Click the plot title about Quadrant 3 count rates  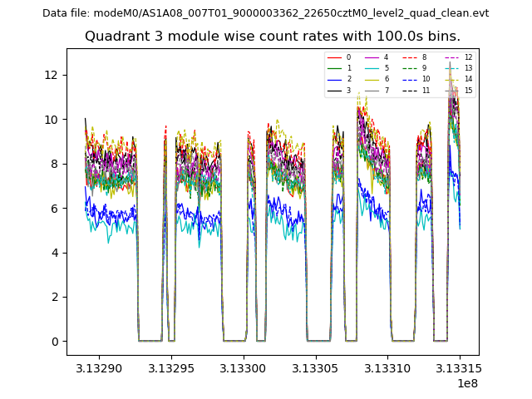point(273,37)
